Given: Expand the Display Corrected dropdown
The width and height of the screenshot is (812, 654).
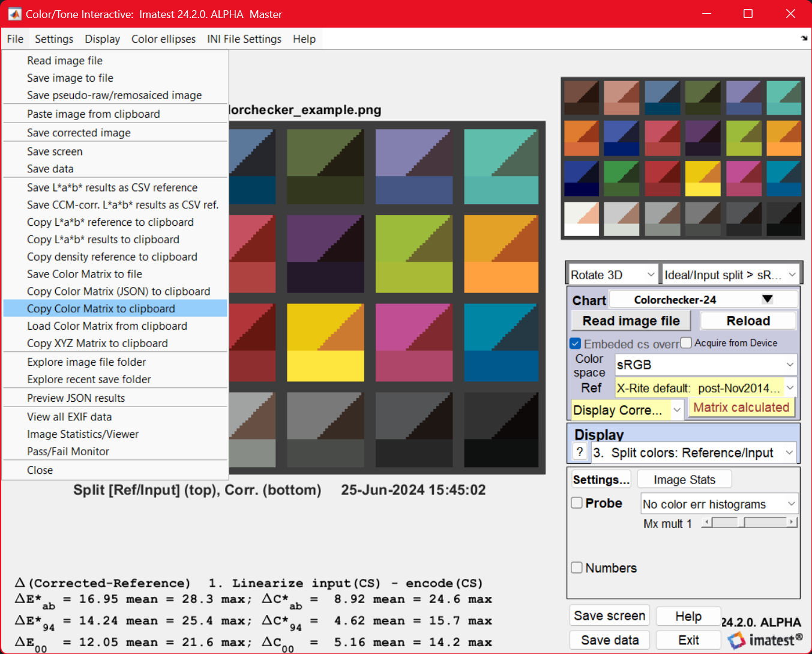Looking at the screenshot, I should pos(627,410).
